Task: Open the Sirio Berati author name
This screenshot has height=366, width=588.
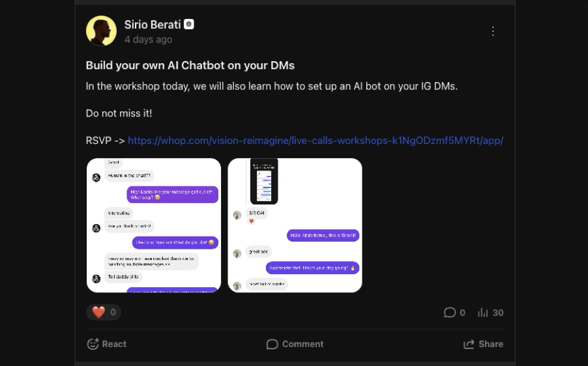Action: (153, 25)
